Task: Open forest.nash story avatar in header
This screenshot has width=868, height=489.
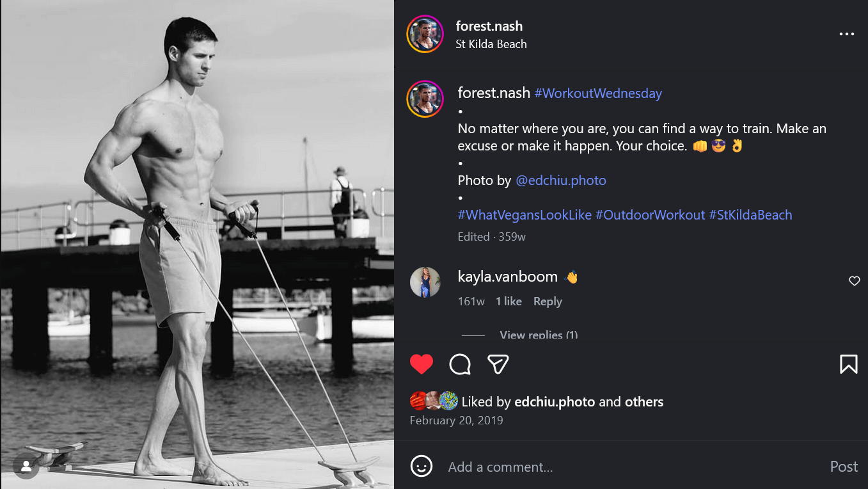Action: (425, 34)
